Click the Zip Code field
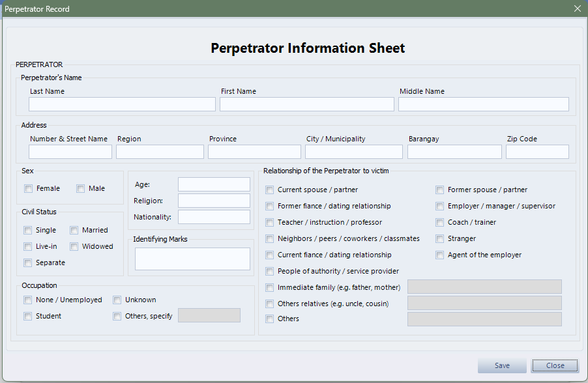This screenshot has width=588, height=383. [x=537, y=152]
